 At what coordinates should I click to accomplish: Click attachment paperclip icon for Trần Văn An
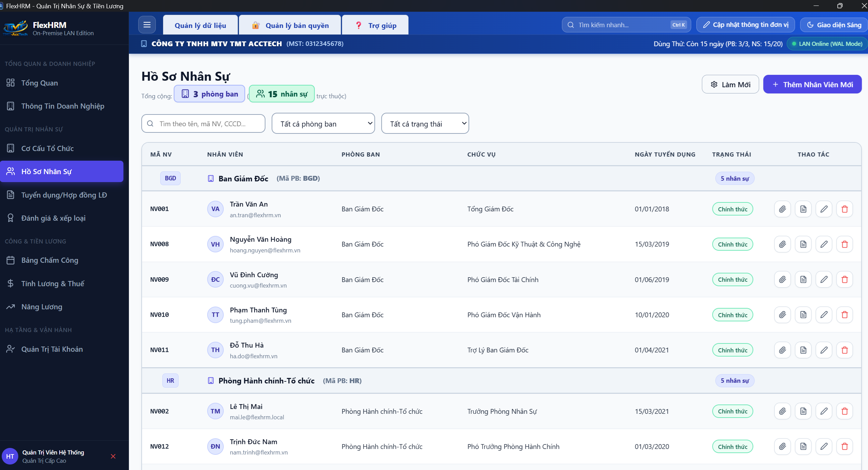(x=783, y=209)
